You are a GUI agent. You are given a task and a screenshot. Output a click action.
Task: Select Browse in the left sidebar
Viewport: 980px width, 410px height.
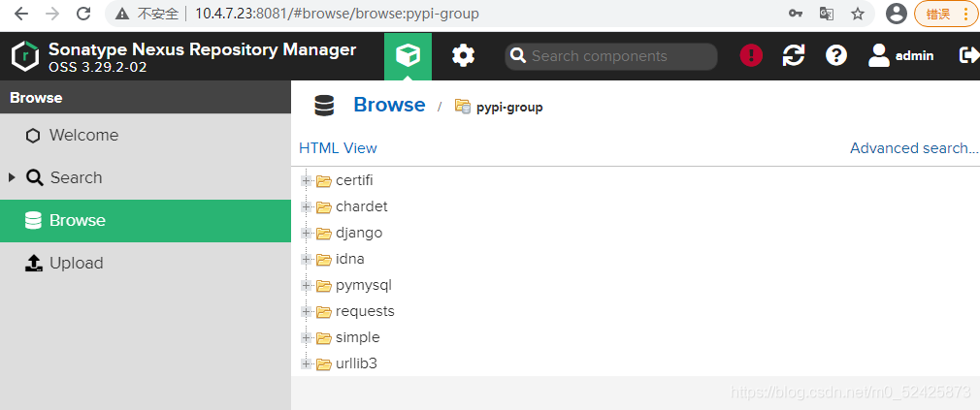tap(78, 220)
